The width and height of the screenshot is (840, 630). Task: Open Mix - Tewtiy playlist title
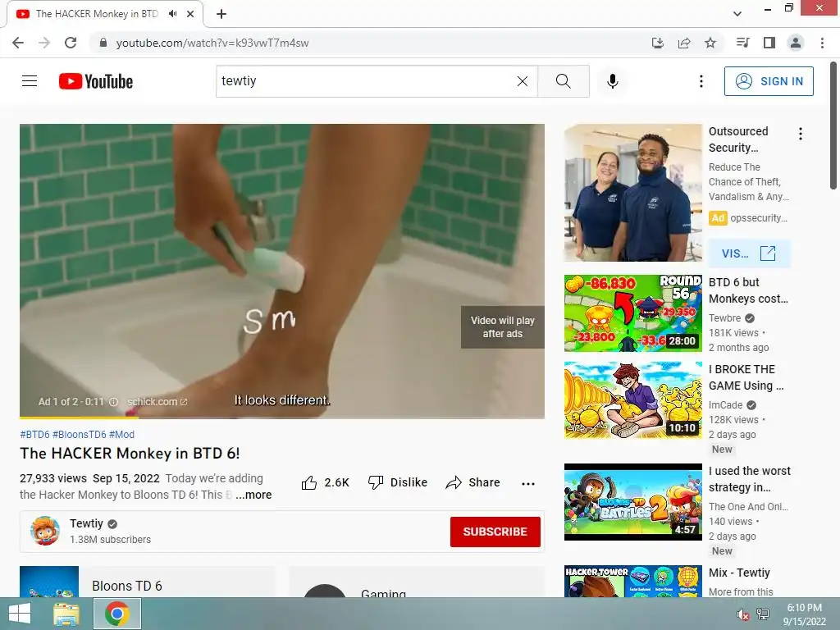pos(739,573)
